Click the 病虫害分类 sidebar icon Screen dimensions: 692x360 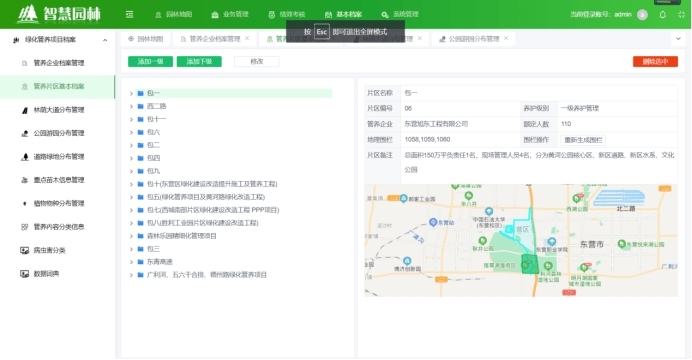25,250
